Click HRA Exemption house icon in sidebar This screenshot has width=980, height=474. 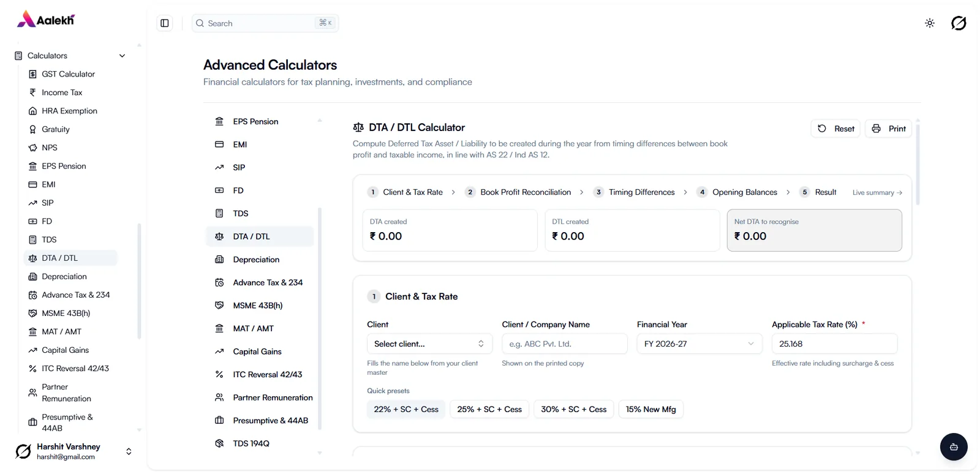(x=33, y=111)
